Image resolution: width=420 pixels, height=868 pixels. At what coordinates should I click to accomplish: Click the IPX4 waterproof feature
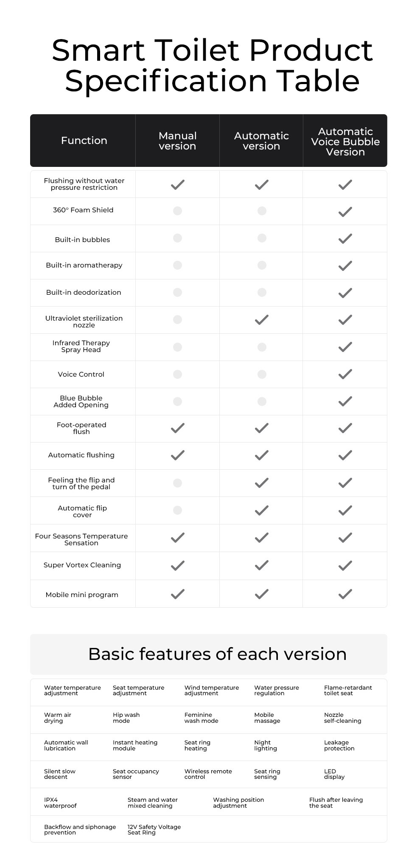point(60,803)
